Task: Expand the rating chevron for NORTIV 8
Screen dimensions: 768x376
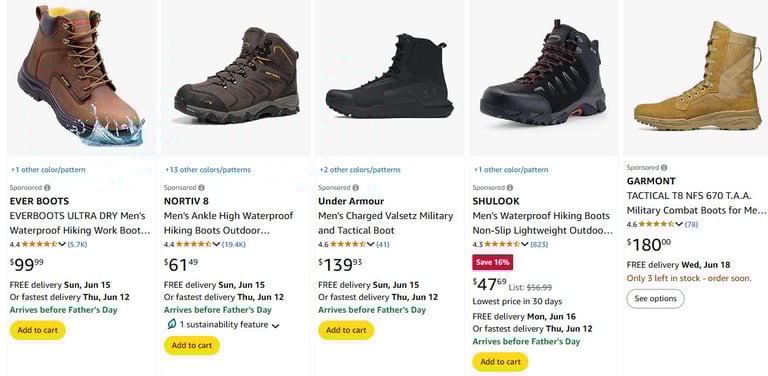Action: 216,244
